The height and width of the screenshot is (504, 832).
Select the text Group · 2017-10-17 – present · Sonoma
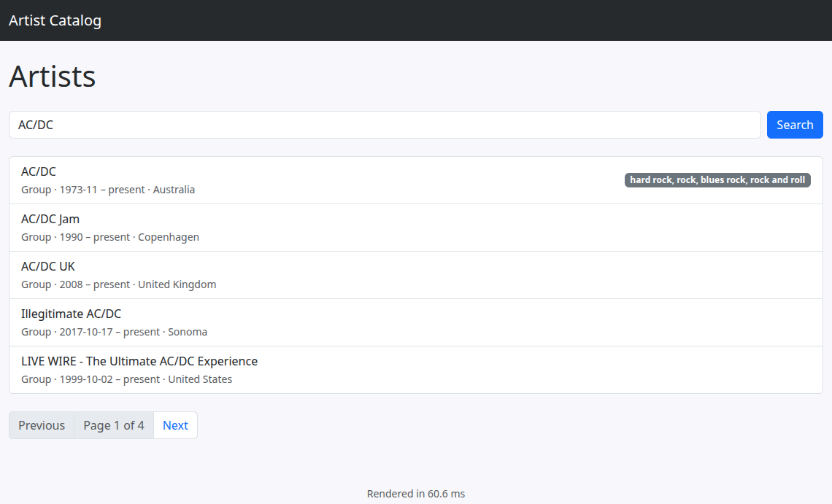[x=114, y=332]
